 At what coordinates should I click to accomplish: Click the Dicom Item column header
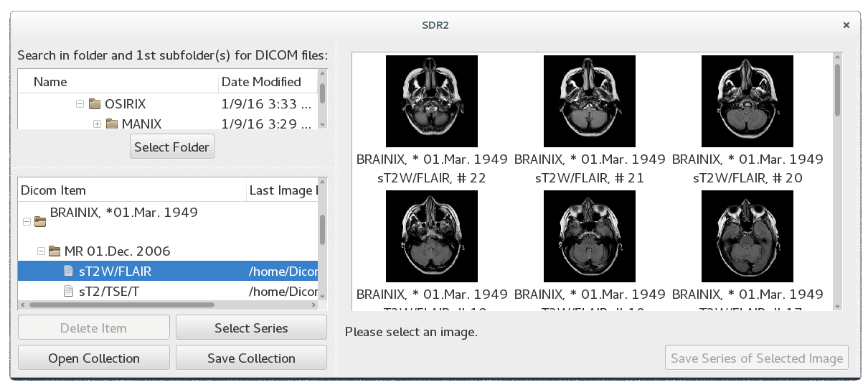(54, 190)
